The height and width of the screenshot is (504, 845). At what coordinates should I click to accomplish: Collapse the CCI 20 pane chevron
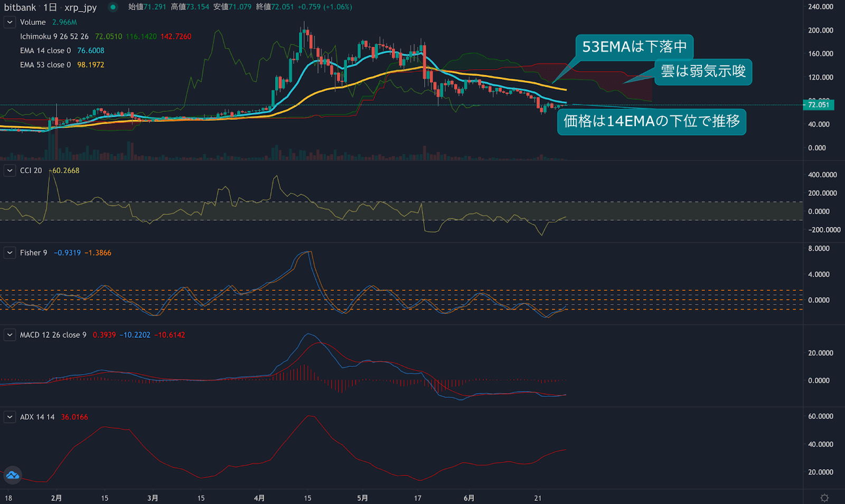10,170
